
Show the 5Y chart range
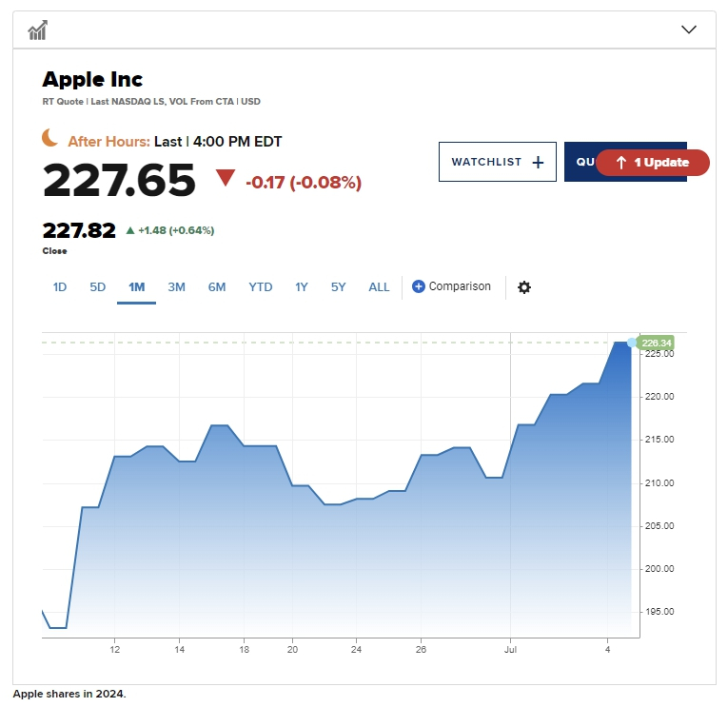(x=339, y=287)
